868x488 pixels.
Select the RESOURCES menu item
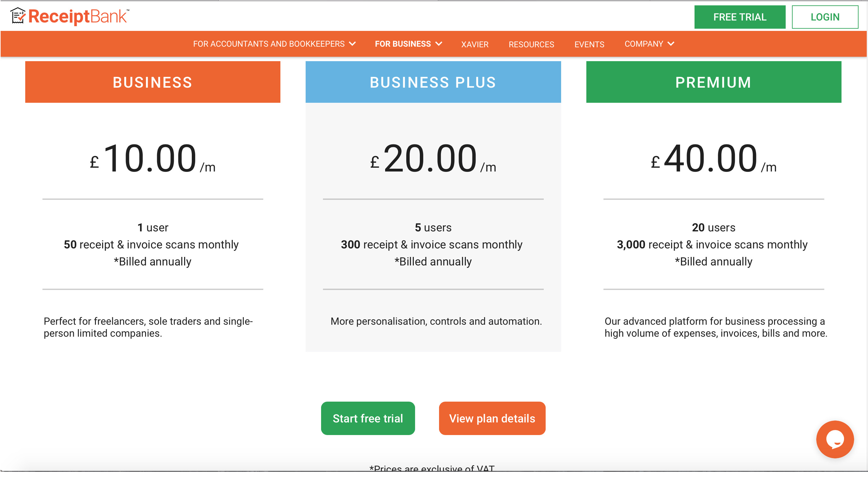[531, 44]
